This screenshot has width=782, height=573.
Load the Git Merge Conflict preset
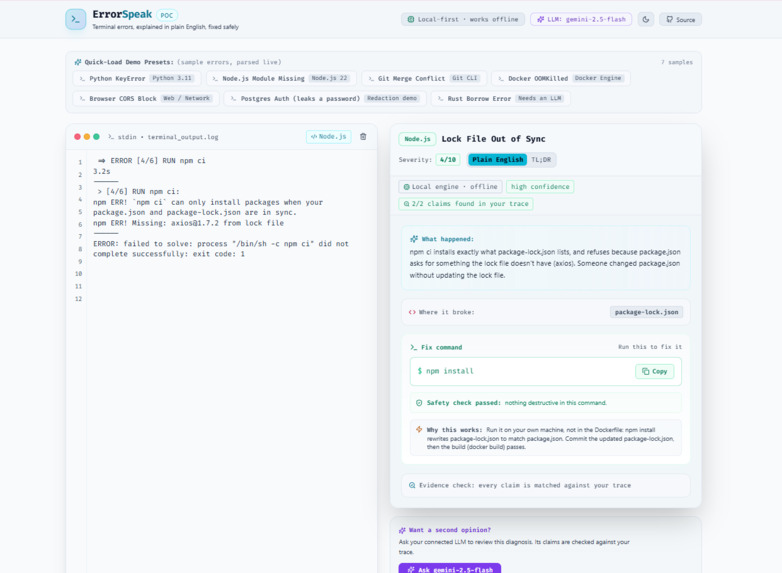coord(424,78)
